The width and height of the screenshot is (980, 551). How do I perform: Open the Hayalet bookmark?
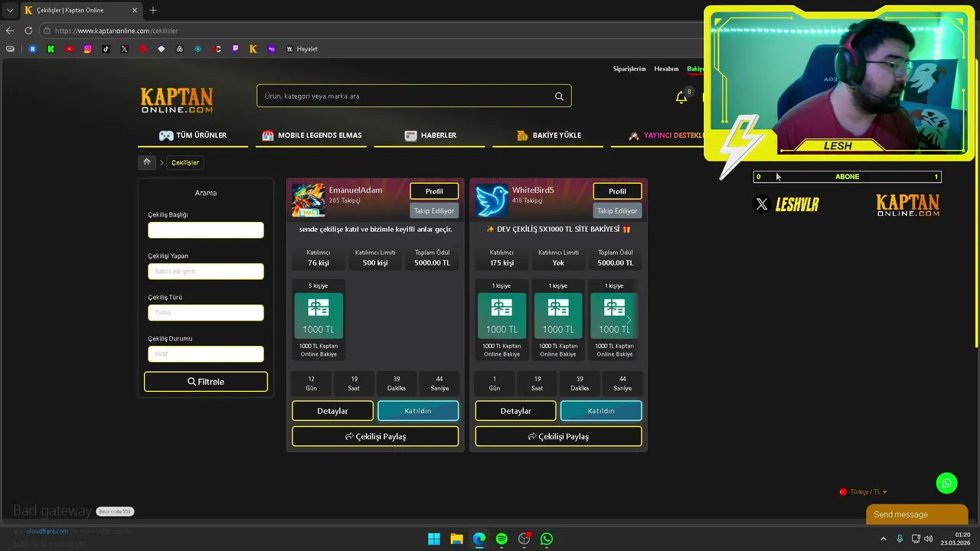[x=302, y=49]
